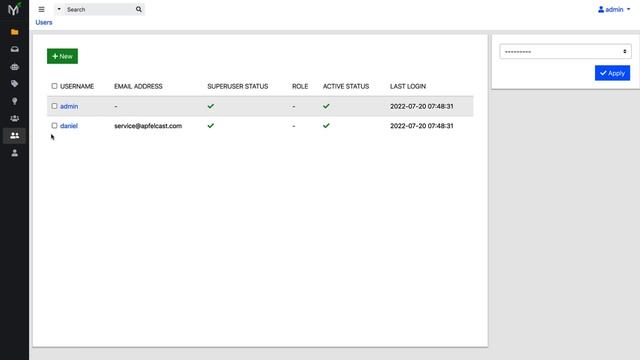640x360 pixels.
Task: Click admin's active status checkmark
Action: pos(326,106)
